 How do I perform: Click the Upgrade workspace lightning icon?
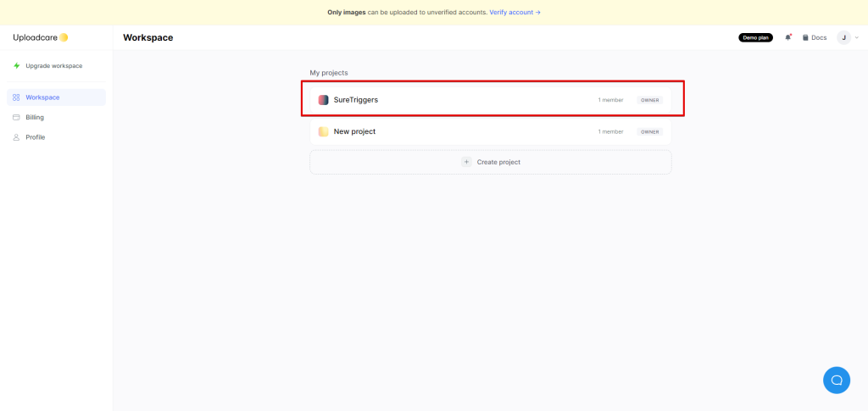click(x=16, y=66)
